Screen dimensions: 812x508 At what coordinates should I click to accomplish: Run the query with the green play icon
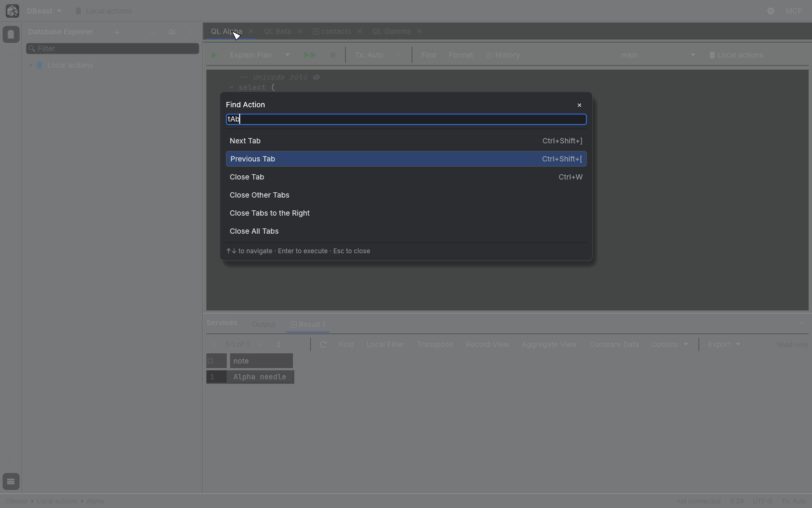pos(214,55)
